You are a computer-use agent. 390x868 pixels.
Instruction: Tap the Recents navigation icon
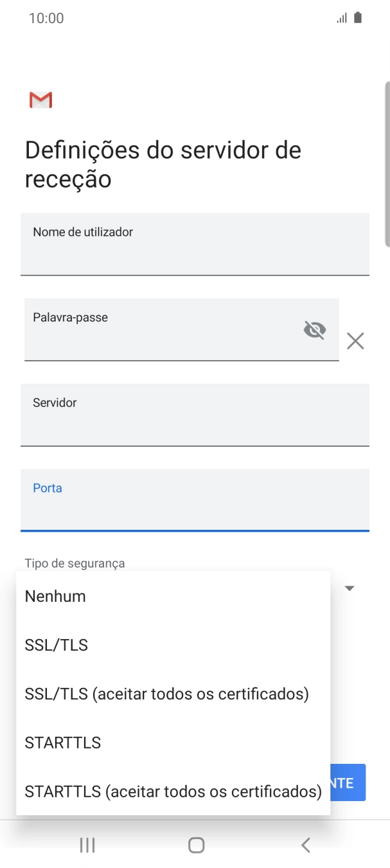[x=86, y=845]
